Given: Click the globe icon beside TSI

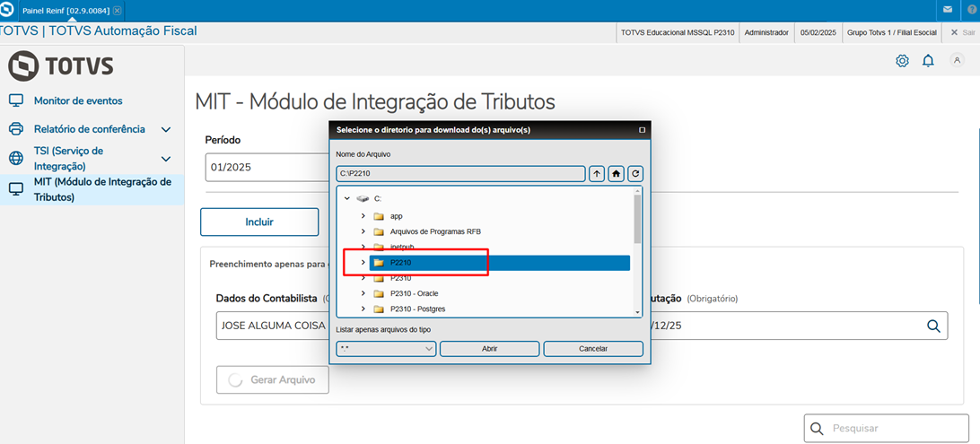Looking at the screenshot, I should click(16, 159).
